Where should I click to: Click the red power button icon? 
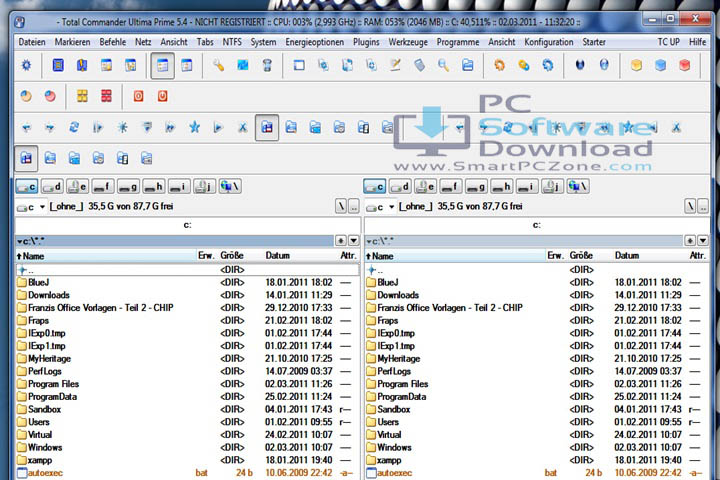(x=163, y=96)
